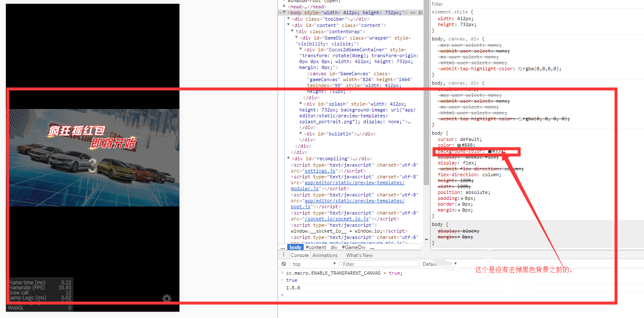Click the active rgba(0,0,0,0) tap-highlight swatch
This screenshot has width=644, height=318.
521,69
